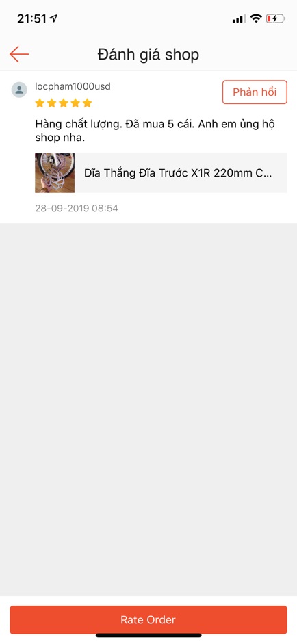297x644 pixels.
Task: Tap the home indicator bar at the bottom
Action: 148,635
